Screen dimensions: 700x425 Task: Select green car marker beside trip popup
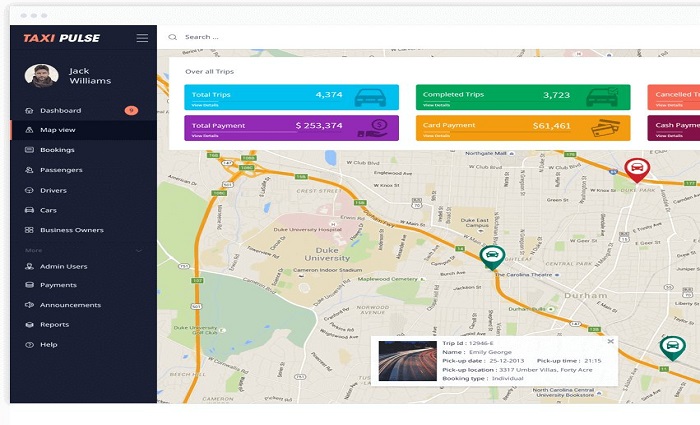click(x=672, y=348)
